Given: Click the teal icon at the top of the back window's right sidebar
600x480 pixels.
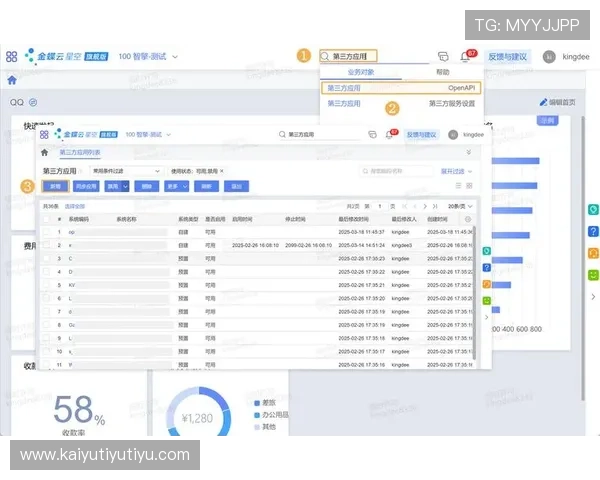Looking at the screenshot, I should [x=593, y=209].
